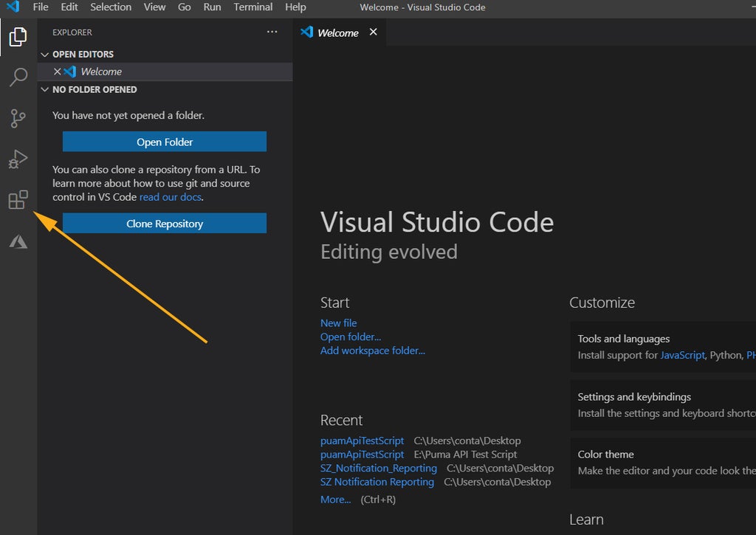756x535 pixels.
Task: Follow the 'read our docs' link
Action: click(171, 197)
